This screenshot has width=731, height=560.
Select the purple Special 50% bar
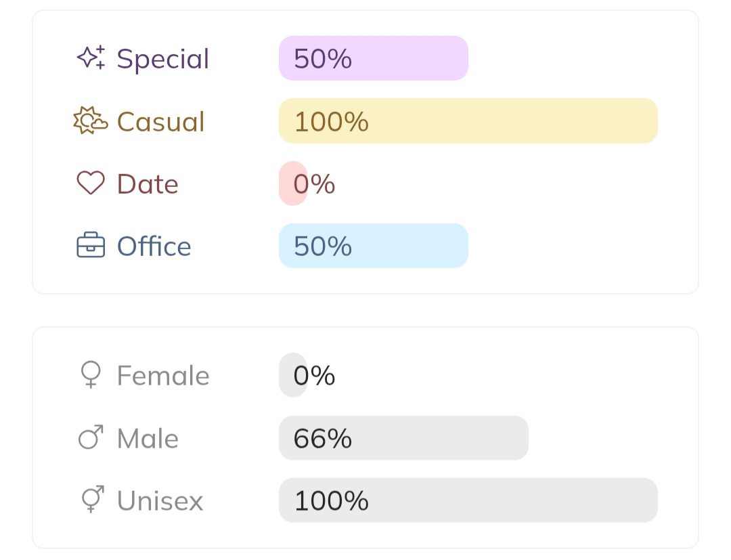373,58
